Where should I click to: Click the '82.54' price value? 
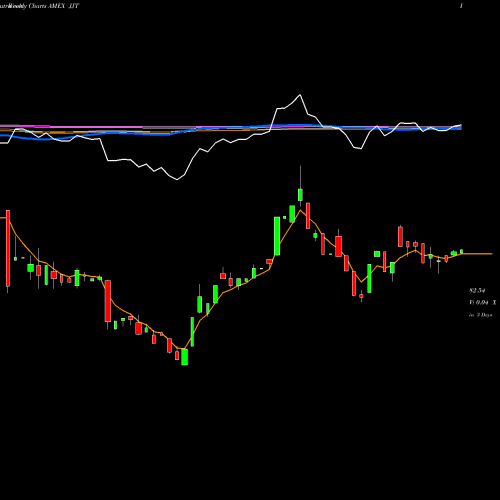pyautogui.click(x=477, y=291)
